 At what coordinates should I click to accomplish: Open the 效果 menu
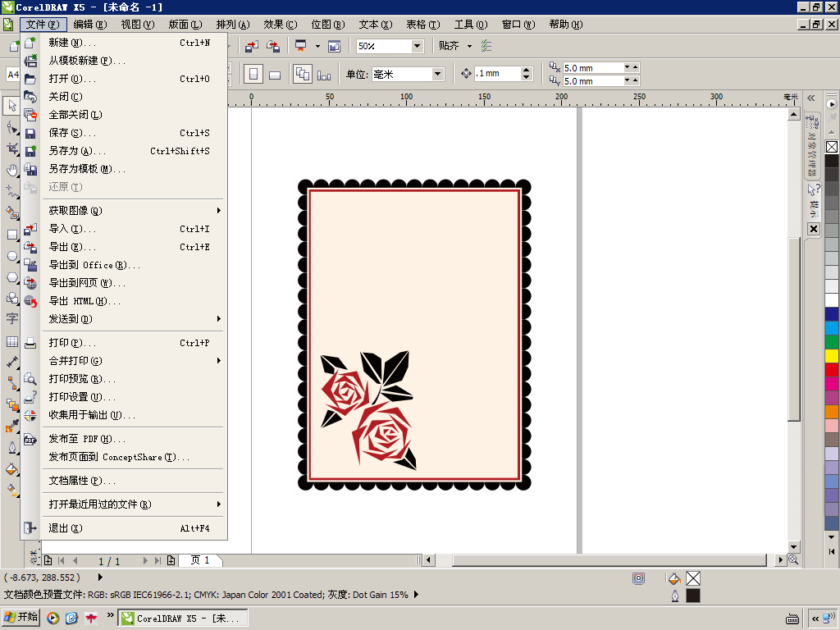click(280, 24)
